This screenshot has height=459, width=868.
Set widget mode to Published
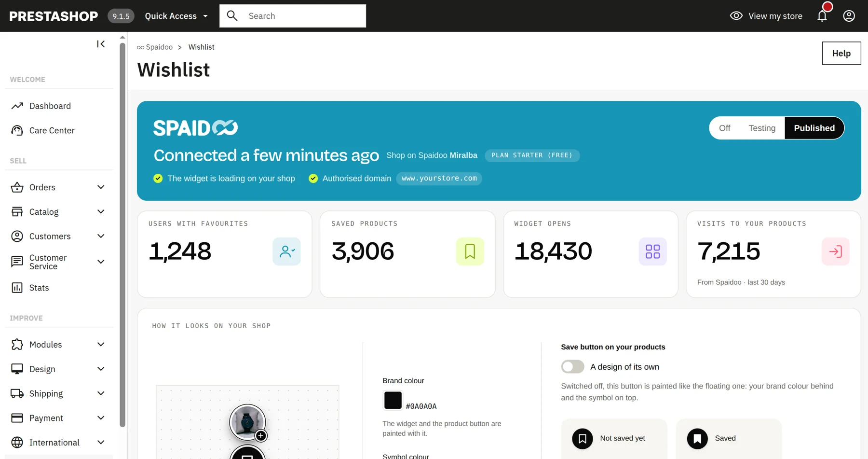click(814, 128)
